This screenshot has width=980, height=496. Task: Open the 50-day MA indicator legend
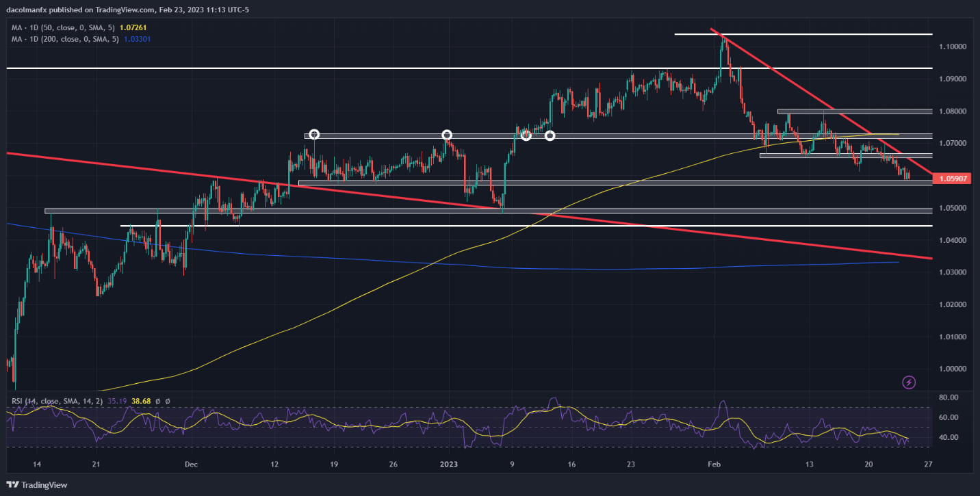64,27
